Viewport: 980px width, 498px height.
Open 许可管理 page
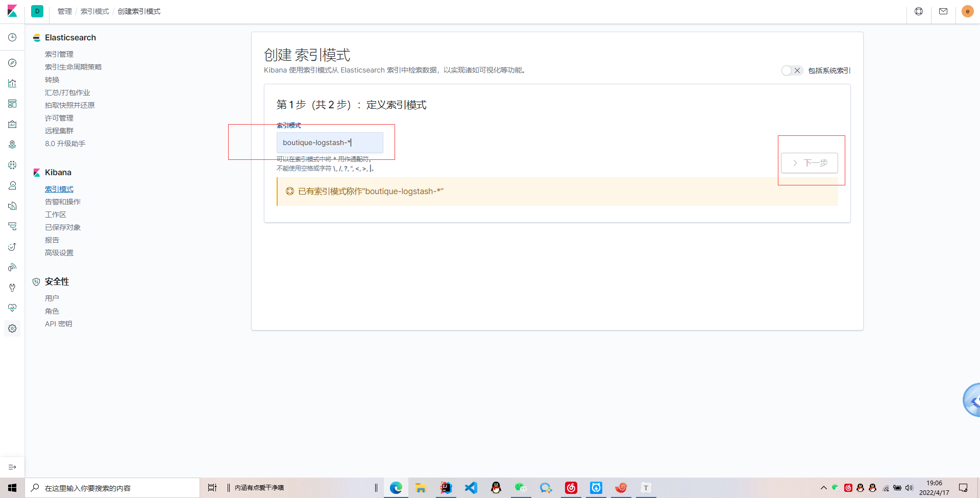(x=59, y=118)
